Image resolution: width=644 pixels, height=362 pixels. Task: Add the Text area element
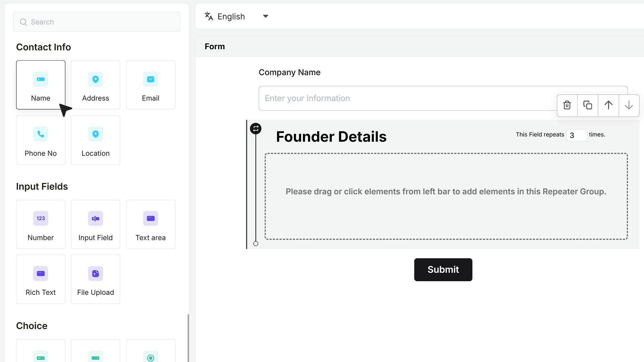click(x=151, y=224)
